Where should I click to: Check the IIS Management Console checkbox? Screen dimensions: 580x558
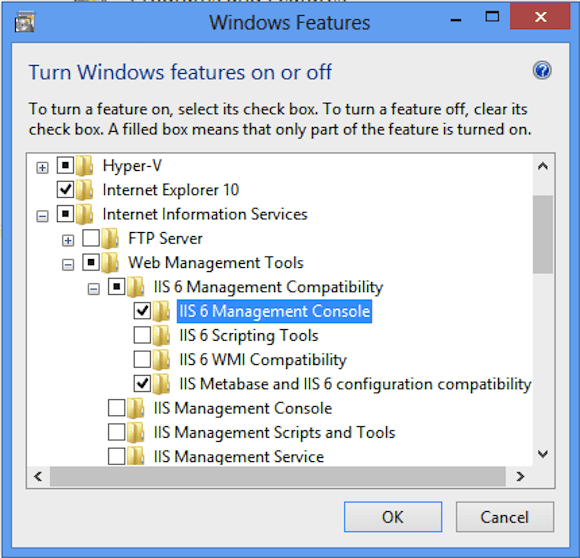(x=117, y=407)
